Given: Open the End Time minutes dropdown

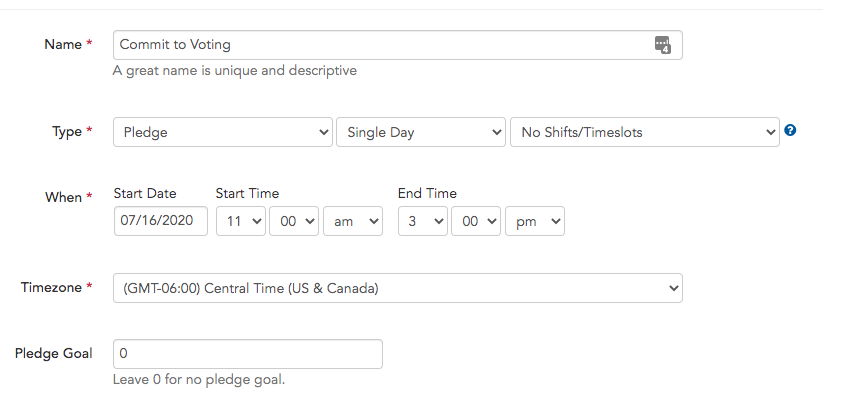Looking at the screenshot, I should point(476,221).
